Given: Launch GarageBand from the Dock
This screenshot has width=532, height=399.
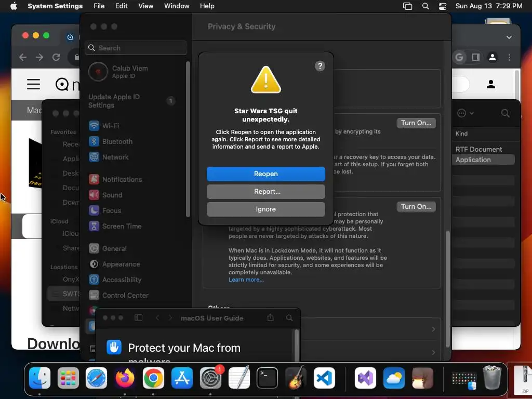Looking at the screenshot, I should coord(296,378).
